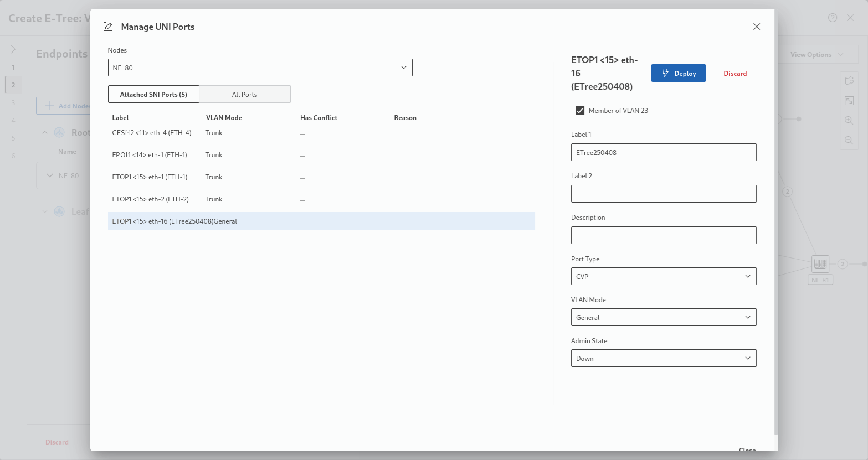
Task: Click into the Label 2 input field
Action: point(663,194)
